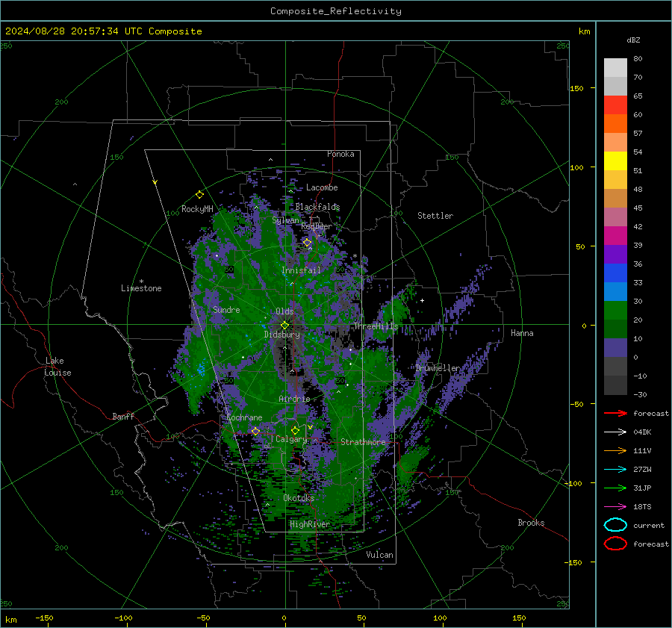Click the yellow diamond radar site at Olds

pos(284,326)
